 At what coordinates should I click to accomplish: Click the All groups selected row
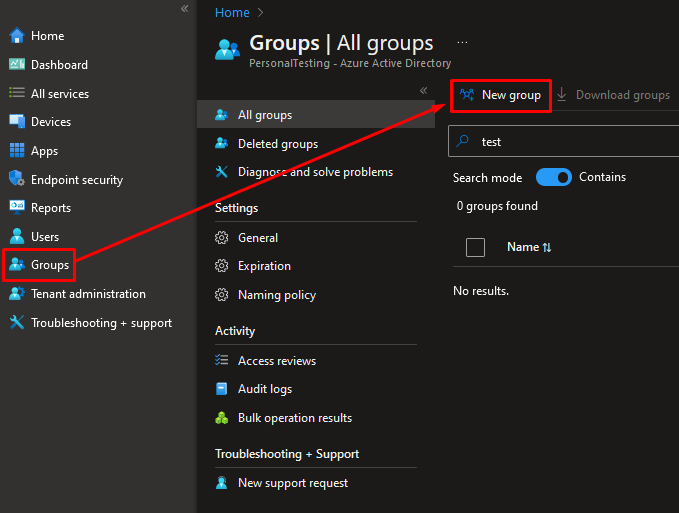(x=316, y=114)
